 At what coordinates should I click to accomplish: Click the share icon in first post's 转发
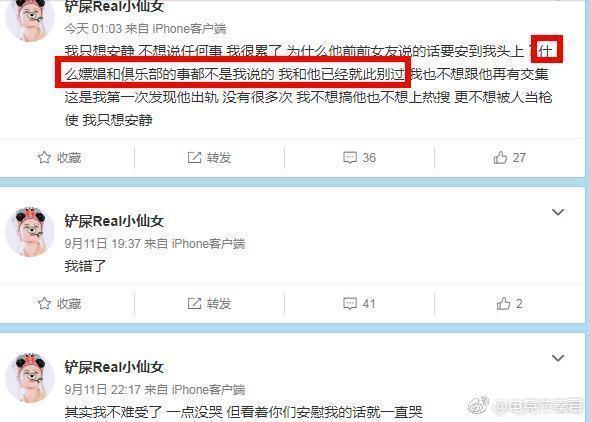195,157
